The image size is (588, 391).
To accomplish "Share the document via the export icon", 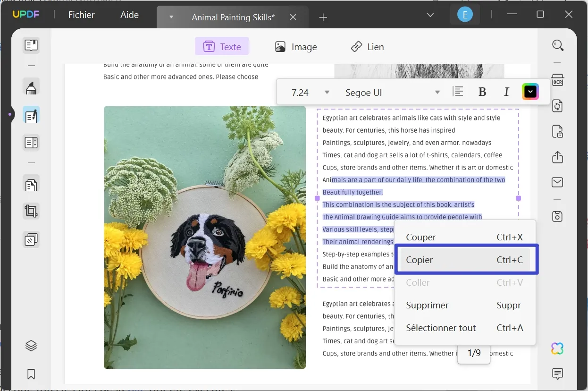I will tap(557, 157).
